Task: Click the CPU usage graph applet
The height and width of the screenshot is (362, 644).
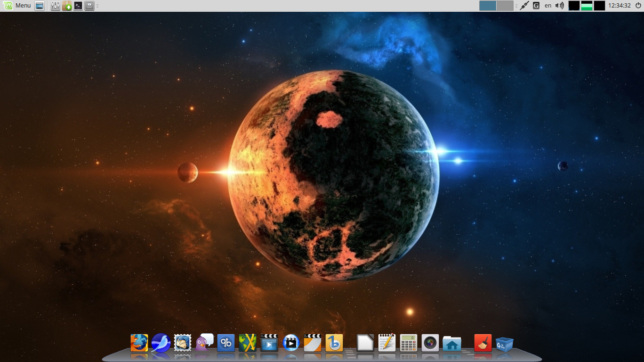Action: (x=574, y=6)
